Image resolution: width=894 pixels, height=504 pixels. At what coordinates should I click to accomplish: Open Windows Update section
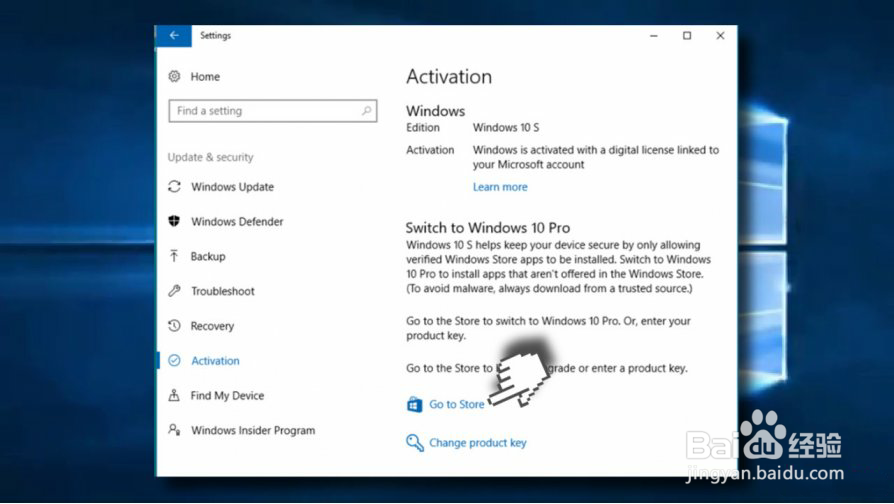232,187
